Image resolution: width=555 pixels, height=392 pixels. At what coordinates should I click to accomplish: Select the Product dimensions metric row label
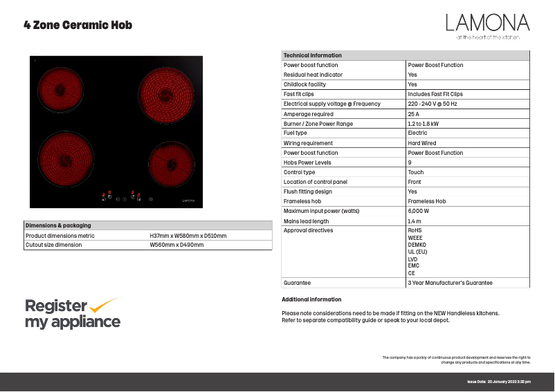tap(60, 236)
